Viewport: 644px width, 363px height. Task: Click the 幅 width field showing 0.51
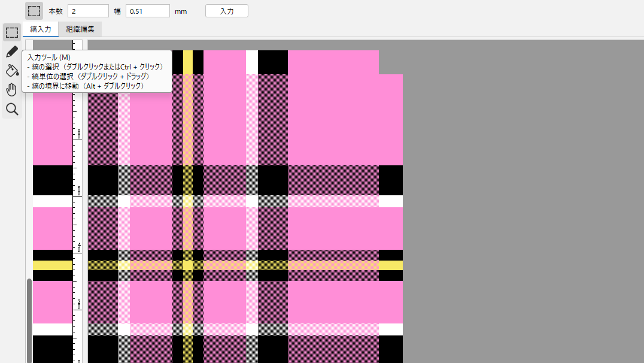point(148,11)
